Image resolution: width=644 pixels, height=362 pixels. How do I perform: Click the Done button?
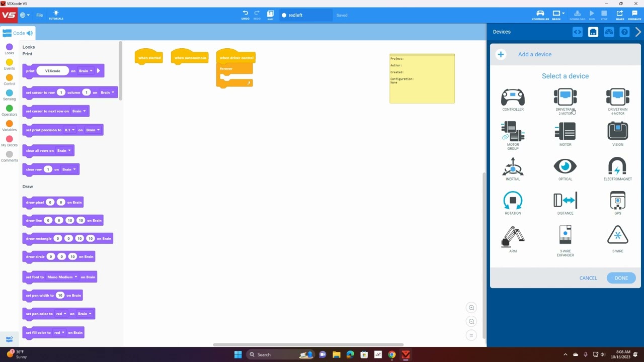click(x=621, y=278)
